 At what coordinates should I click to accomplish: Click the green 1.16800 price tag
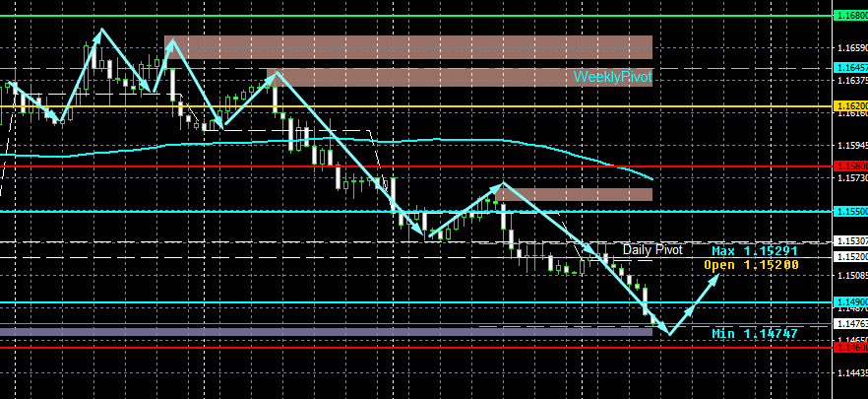[x=851, y=16]
